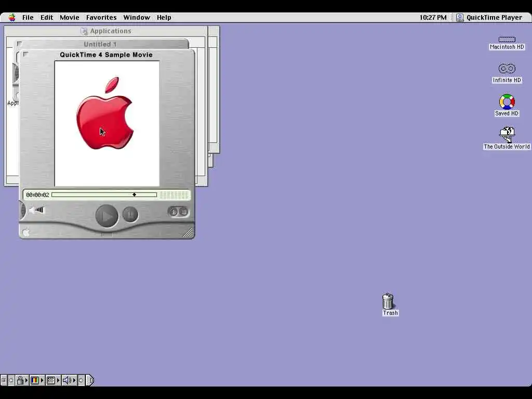Open the Favorites menu
This screenshot has height=399, width=532.
101,17
